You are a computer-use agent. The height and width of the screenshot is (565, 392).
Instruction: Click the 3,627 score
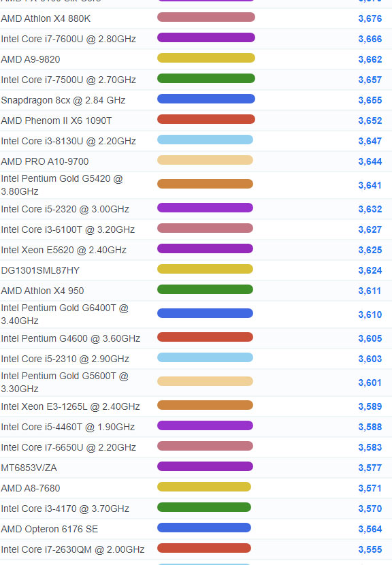coord(370,229)
